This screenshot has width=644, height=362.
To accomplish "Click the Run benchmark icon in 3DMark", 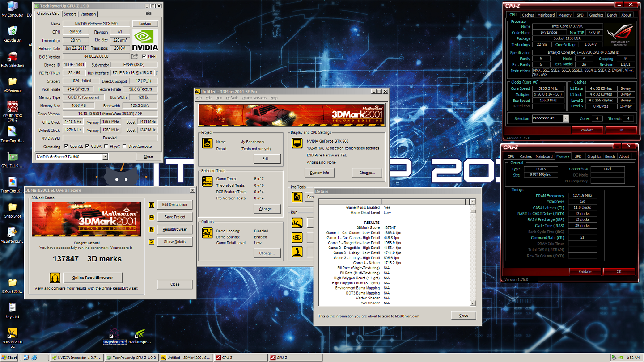I will pyautogui.click(x=297, y=222).
